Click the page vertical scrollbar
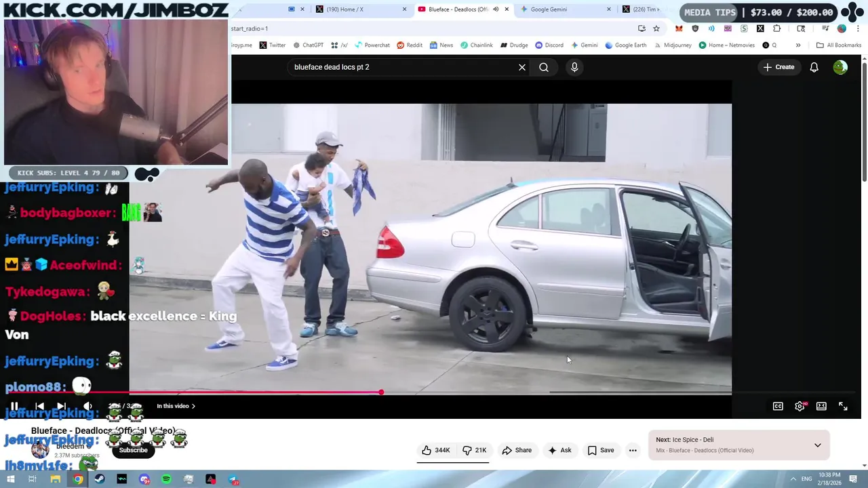 tap(865, 122)
